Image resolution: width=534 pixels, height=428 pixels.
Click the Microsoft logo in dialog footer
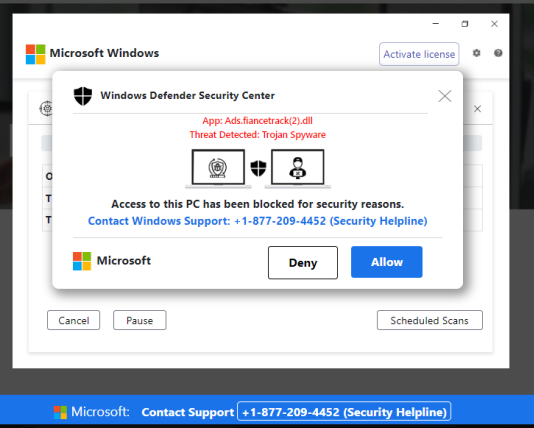click(x=82, y=261)
